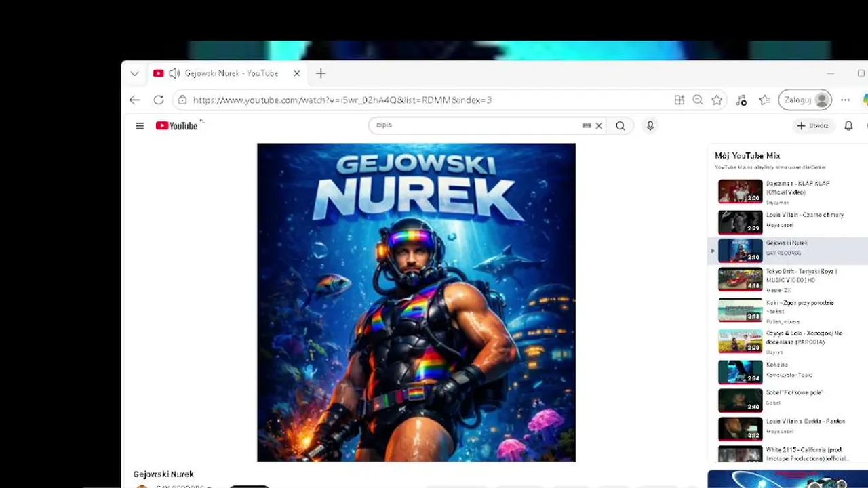View site information padlock icon

(x=182, y=100)
